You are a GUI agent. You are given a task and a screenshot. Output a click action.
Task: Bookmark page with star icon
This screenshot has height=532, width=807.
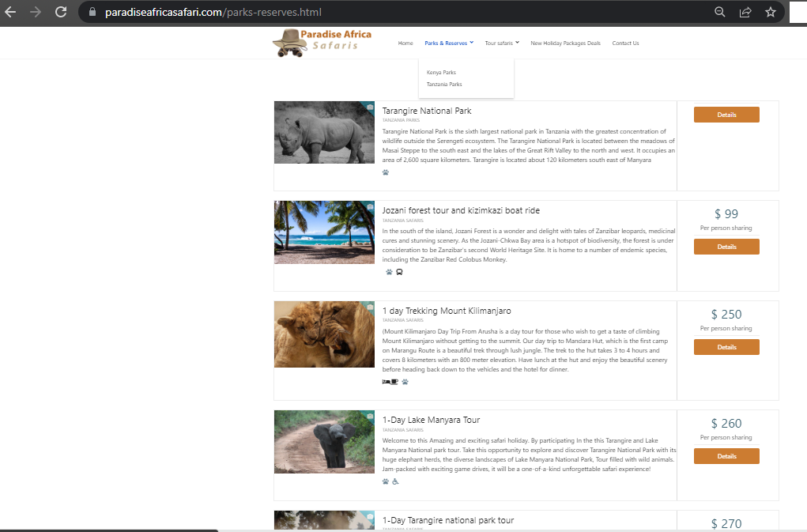(770, 12)
